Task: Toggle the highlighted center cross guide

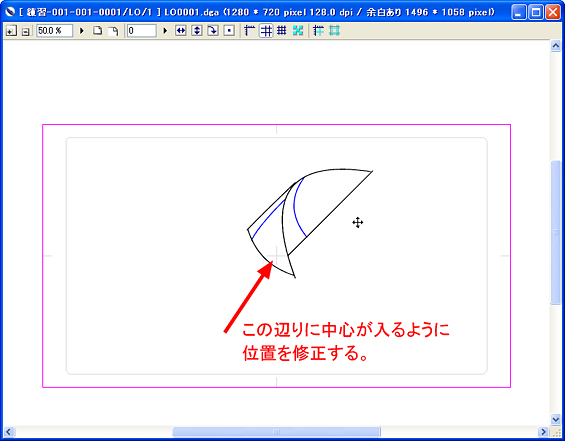Action: coord(266,31)
